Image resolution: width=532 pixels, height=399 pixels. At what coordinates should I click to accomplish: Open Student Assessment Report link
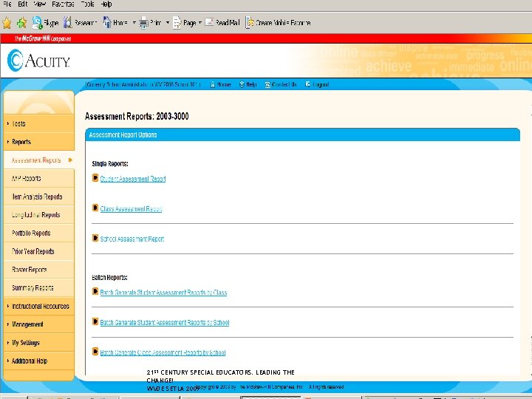pyautogui.click(x=133, y=179)
